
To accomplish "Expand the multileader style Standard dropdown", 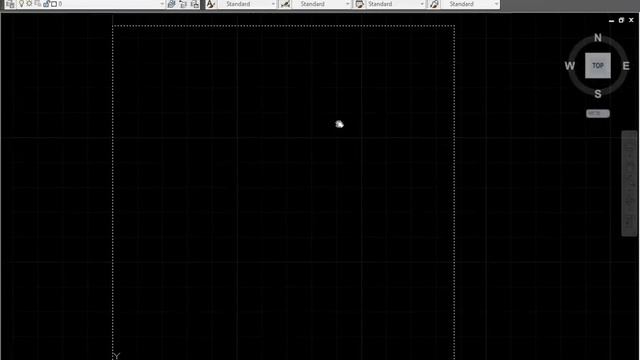I will pos(496,4).
